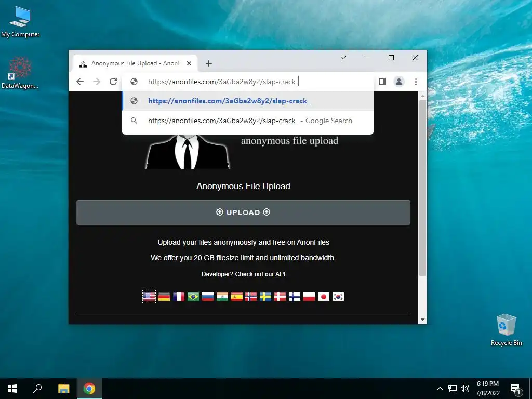Image resolution: width=532 pixels, height=399 pixels.
Task: Open the Chrome profile avatar
Action: 399,82
